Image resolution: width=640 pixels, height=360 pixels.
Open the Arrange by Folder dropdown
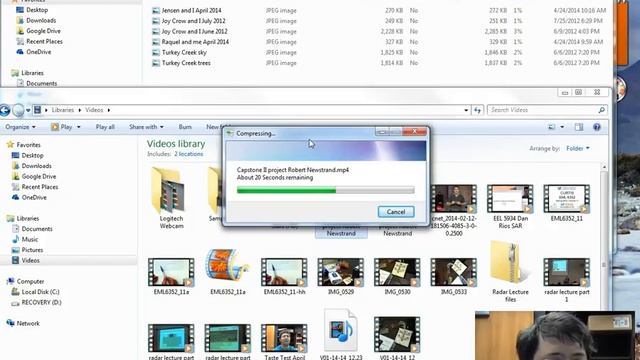coord(578,148)
